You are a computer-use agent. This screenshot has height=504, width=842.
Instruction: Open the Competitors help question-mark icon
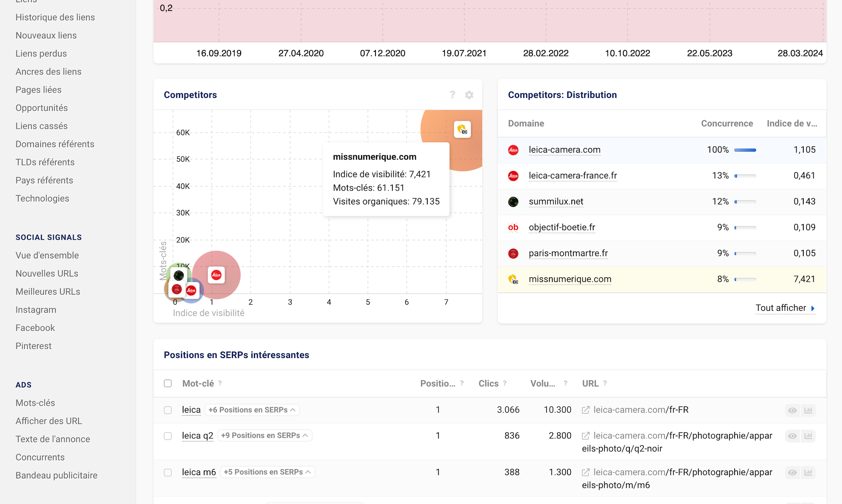pos(453,95)
